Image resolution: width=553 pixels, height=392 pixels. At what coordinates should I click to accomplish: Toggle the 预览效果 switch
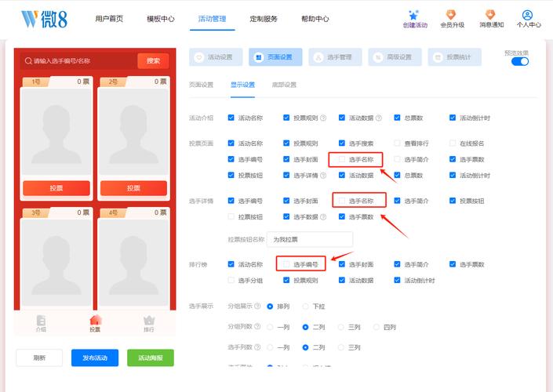pos(519,61)
